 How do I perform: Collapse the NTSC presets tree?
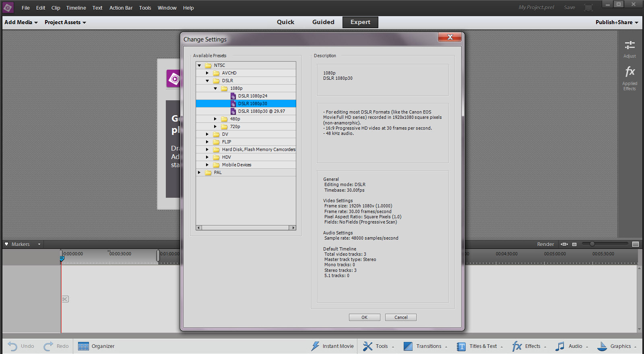(x=199, y=65)
